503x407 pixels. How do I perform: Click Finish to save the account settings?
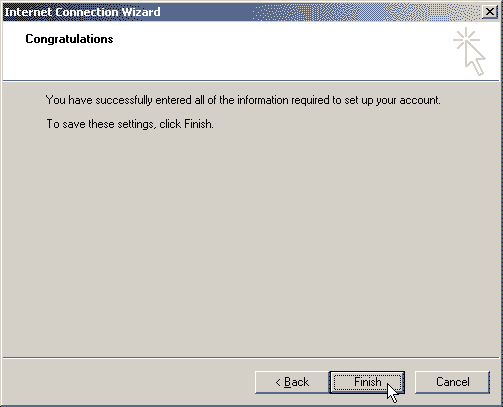point(367,382)
